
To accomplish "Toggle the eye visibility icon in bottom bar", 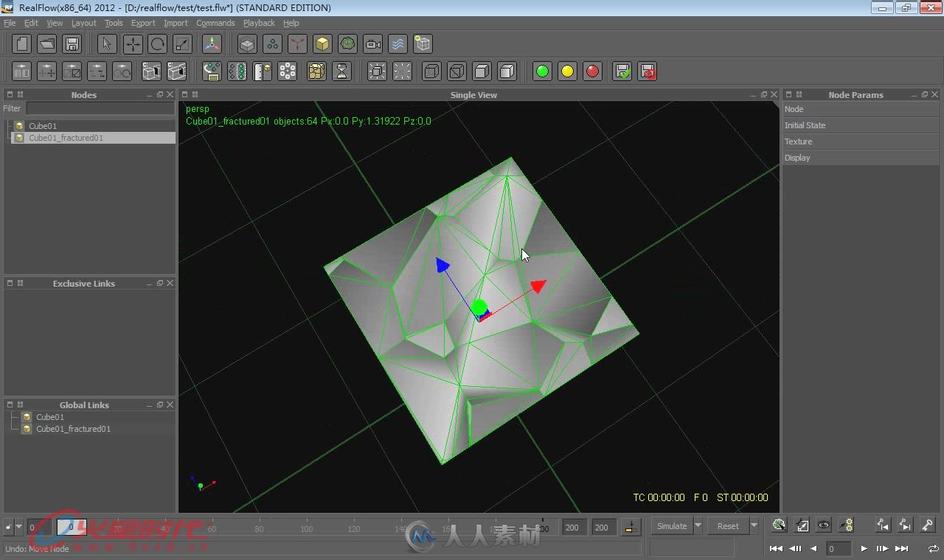I will click(x=824, y=525).
